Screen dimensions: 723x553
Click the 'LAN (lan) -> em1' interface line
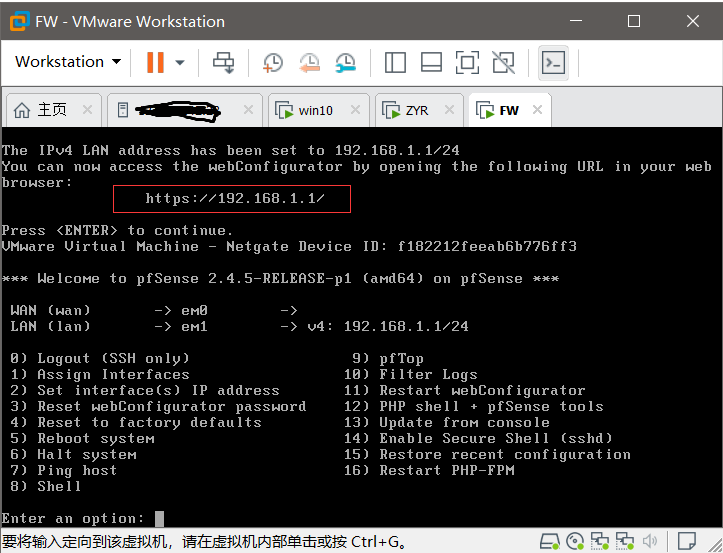click(239, 326)
